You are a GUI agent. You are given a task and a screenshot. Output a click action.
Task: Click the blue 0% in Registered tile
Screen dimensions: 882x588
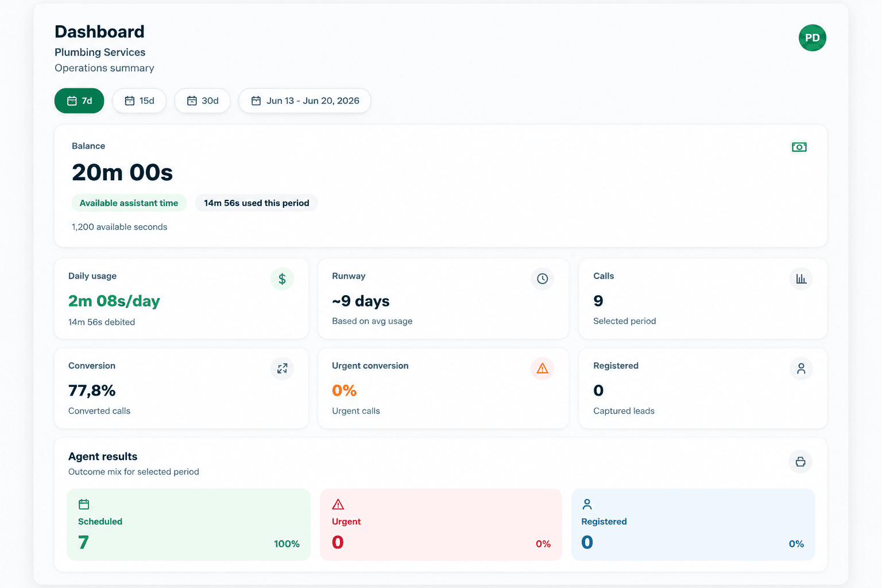coord(796,544)
